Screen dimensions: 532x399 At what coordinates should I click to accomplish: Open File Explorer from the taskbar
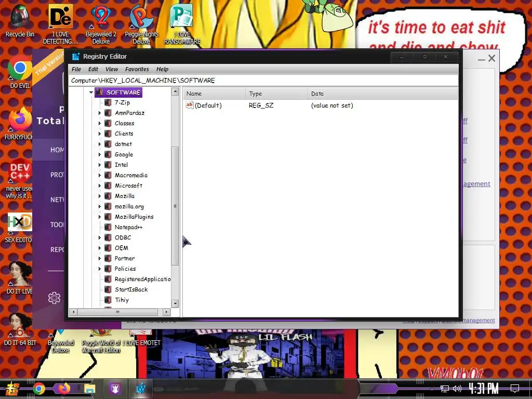[x=89, y=389]
